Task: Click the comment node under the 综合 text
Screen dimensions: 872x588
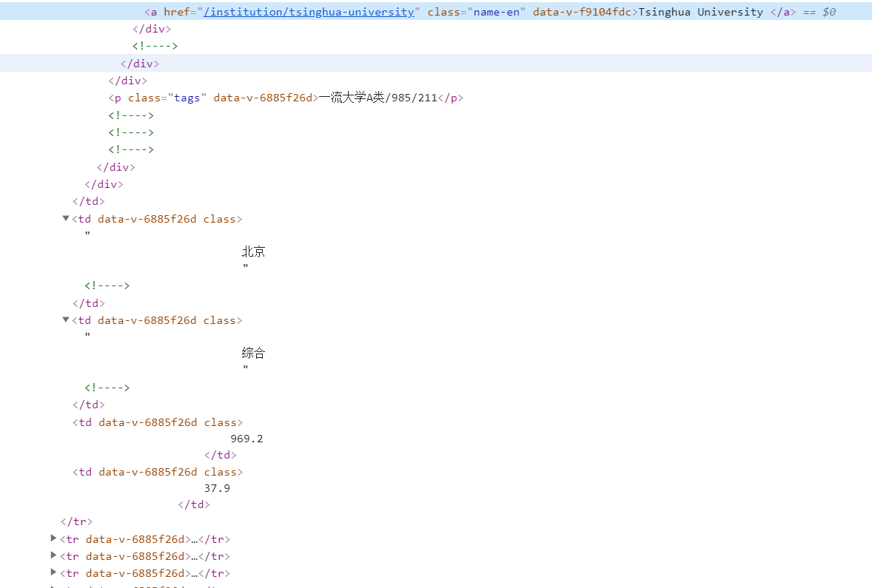Action: [107, 388]
